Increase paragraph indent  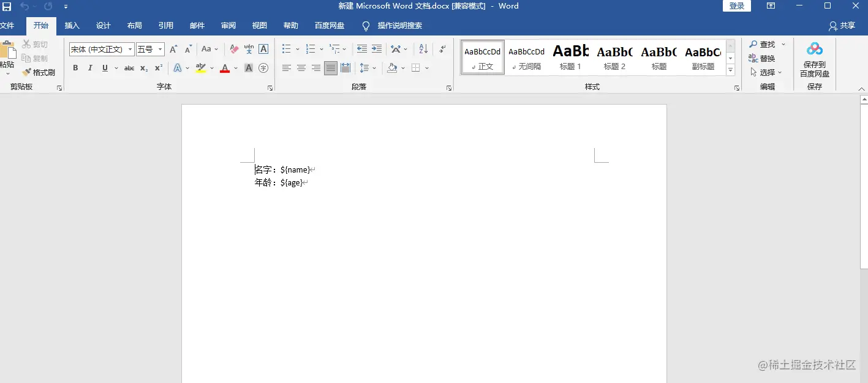(377, 49)
